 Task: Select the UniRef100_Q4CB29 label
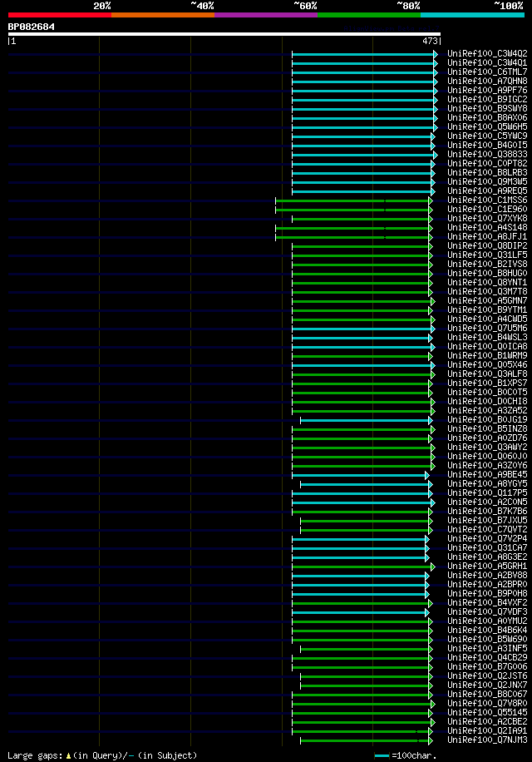pyautogui.click(x=487, y=658)
